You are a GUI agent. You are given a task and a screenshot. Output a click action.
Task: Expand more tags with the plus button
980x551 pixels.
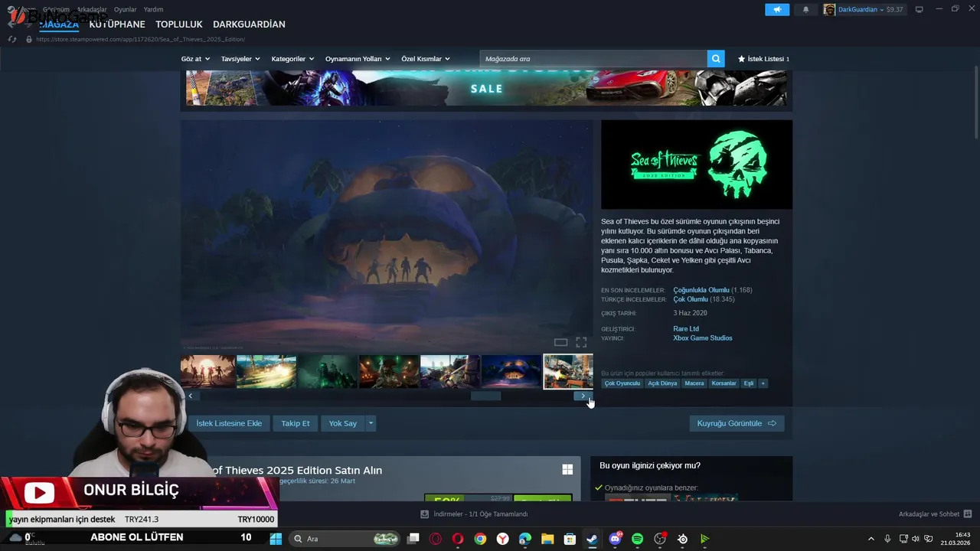[x=763, y=383]
